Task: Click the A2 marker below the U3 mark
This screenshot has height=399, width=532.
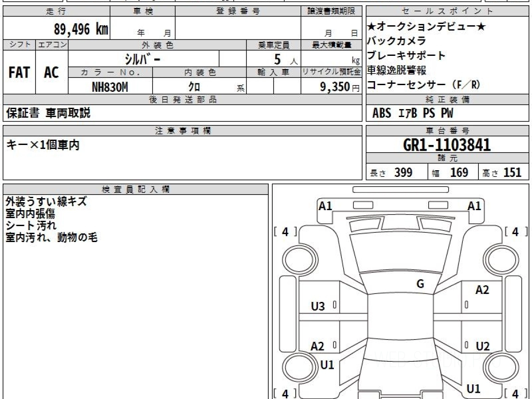Action: click(317, 346)
